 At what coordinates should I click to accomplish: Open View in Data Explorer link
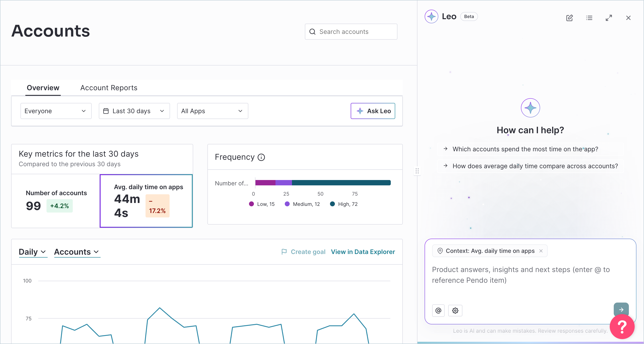363,252
